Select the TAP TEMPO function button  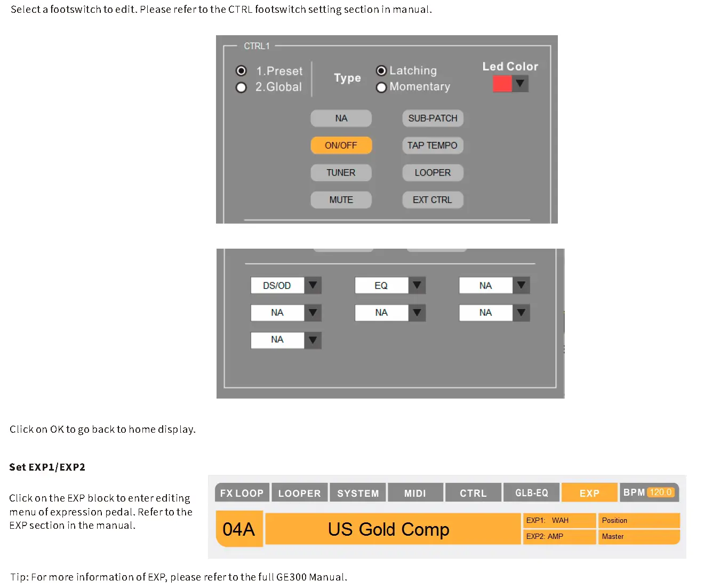[x=433, y=146]
